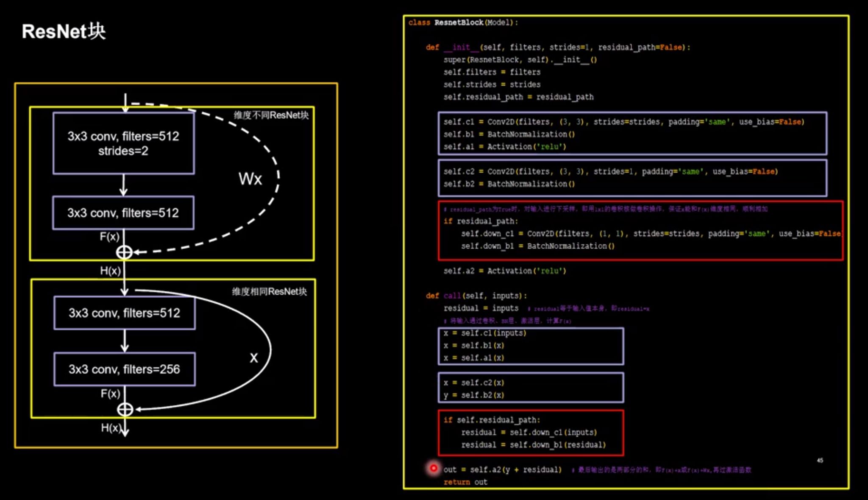Screen dimensions: 868x500
Task: Click the 'Wx' shortcut label
Action: coord(250,179)
